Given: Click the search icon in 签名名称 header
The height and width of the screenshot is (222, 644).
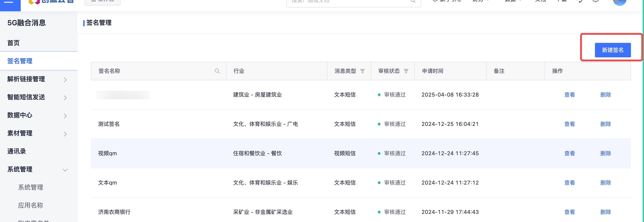Looking at the screenshot, I should click(217, 71).
